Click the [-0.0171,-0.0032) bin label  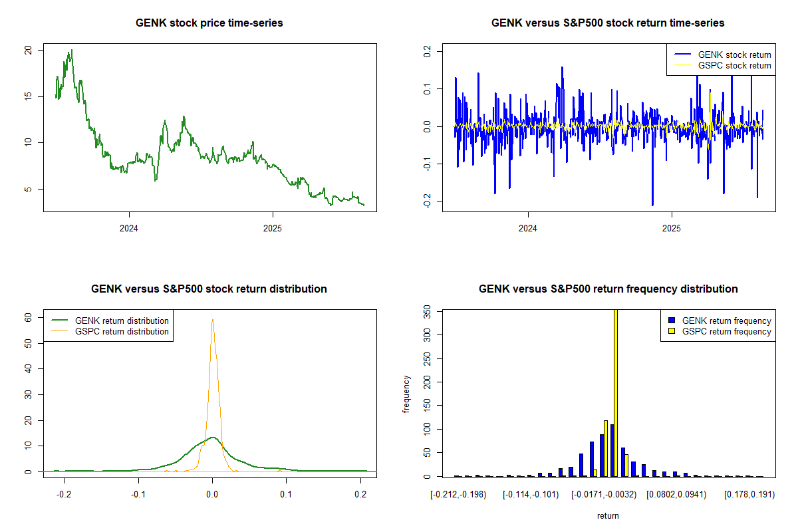(x=604, y=495)
